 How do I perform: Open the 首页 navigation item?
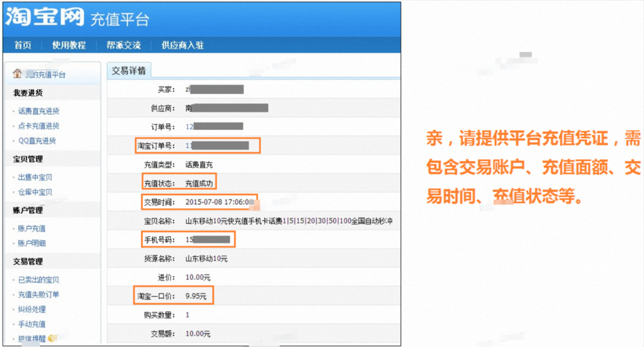coord(22,45)
